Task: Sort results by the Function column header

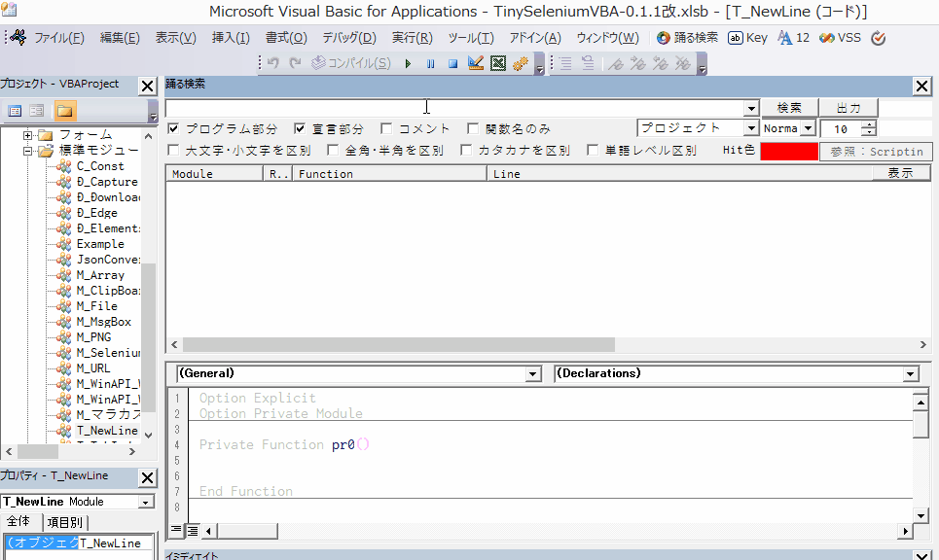Action: point(389,174)
